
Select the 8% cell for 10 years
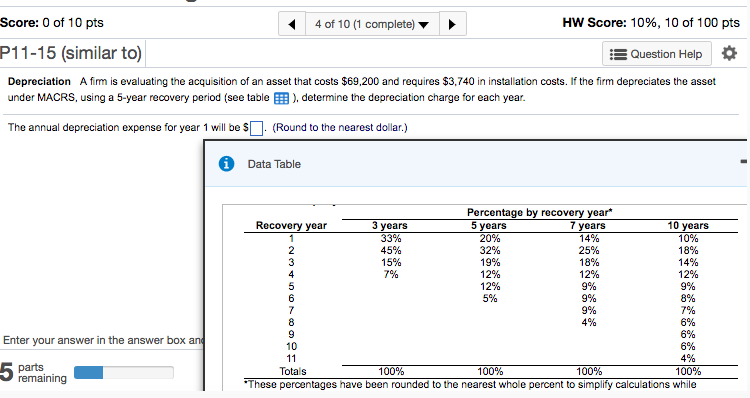(688, 298)
